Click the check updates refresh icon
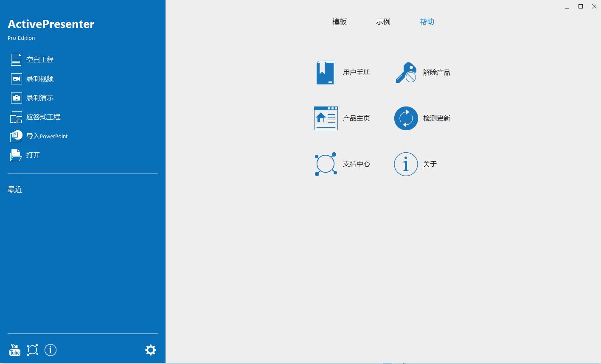This screenshot has height=364, width=601. pos(406,118)
